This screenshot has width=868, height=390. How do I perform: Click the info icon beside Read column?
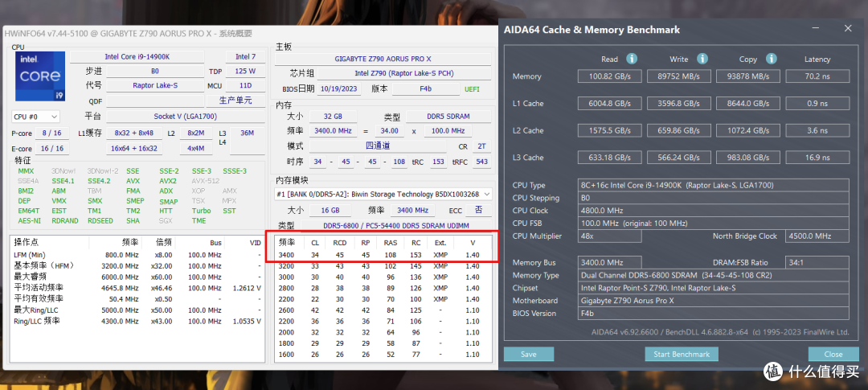tap(632, 59)
